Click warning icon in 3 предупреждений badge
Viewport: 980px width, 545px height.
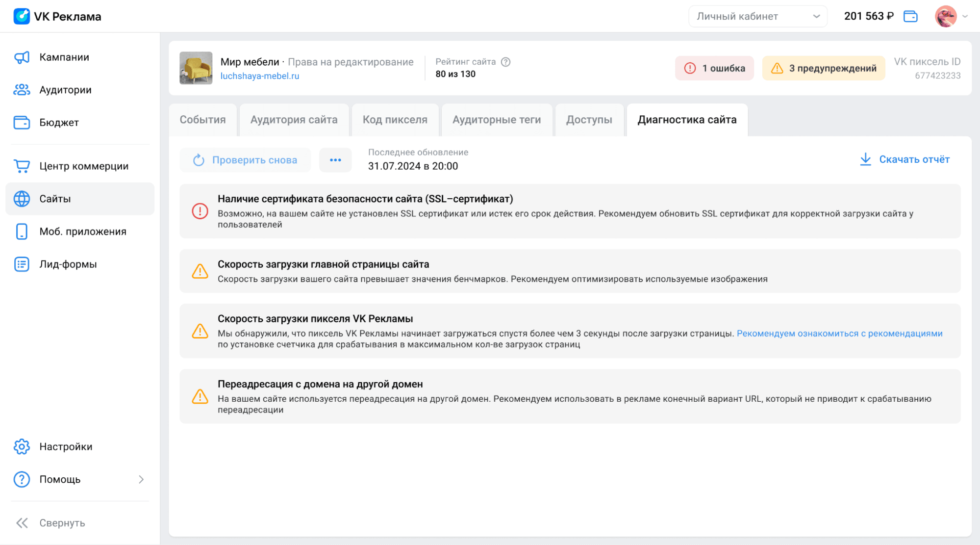[777, 68]
